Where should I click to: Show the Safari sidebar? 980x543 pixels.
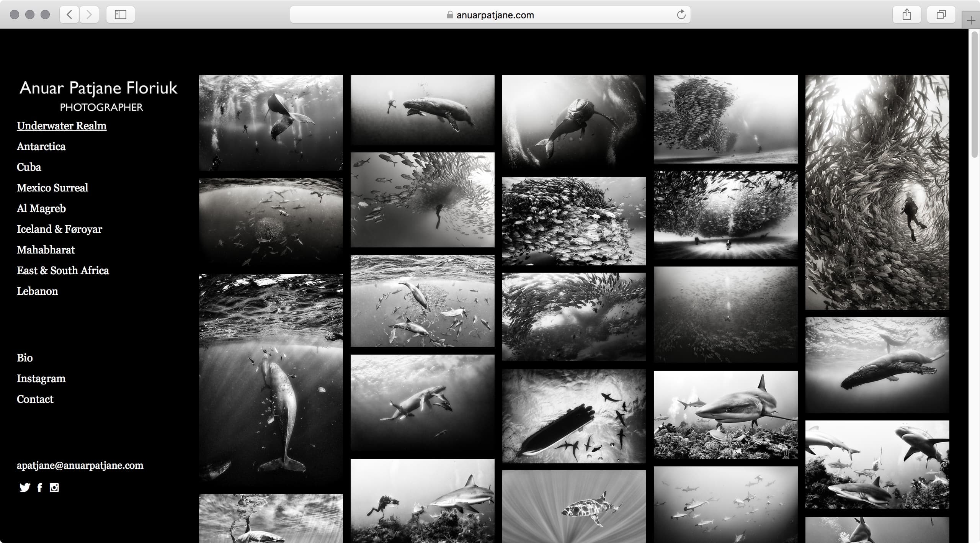(x=121, y=15)
